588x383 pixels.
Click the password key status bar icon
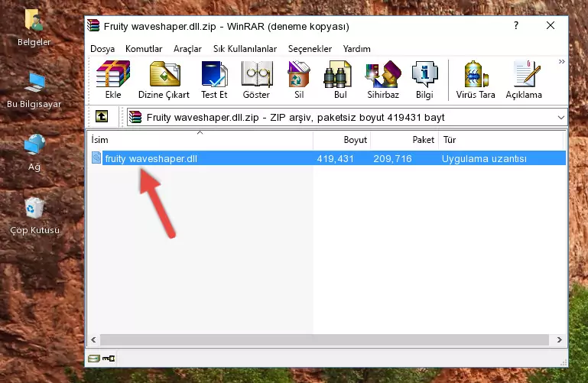[109, 359]
